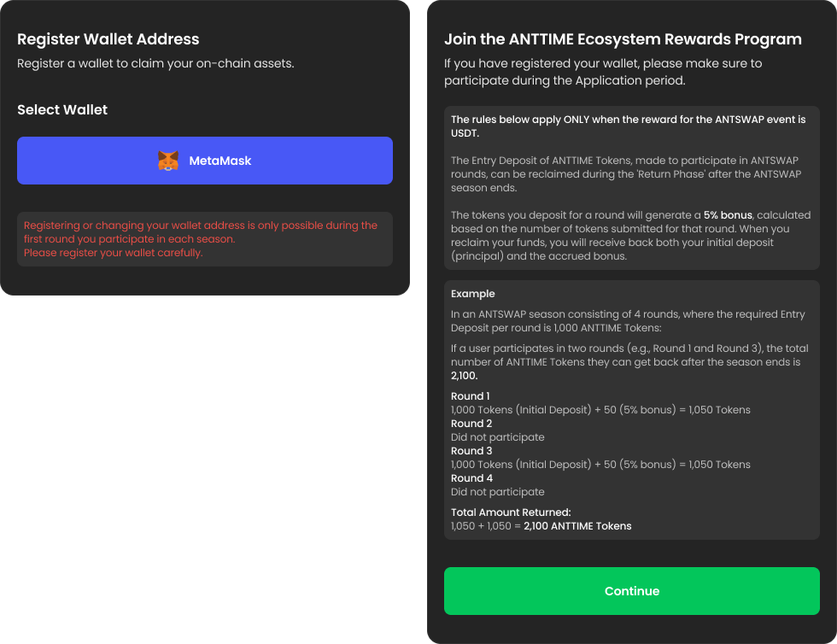Click the bold USDT rules notice
This screenshot has height=644, width=837.
(x=628, y=126)
